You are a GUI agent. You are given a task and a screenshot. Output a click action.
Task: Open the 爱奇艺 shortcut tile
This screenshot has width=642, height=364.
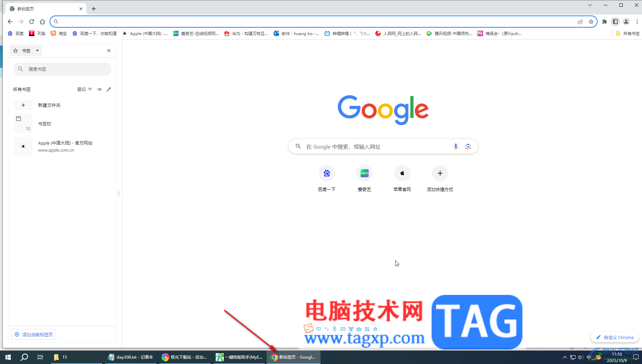tap(364, 179)
